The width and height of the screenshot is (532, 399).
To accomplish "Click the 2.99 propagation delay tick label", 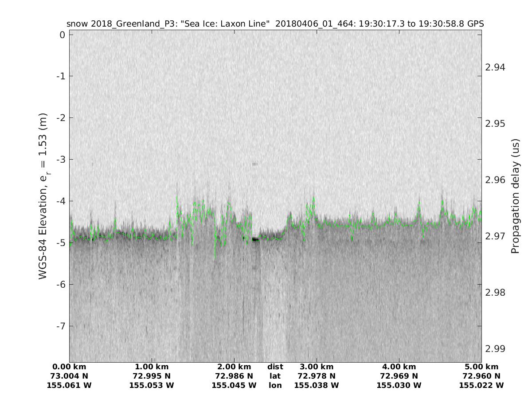I will tap(495, 349).
